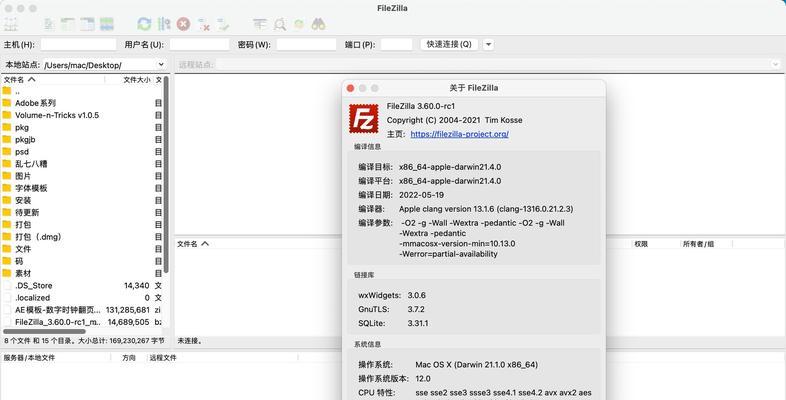Open the Site Manager toolbar icon
Image resolution: width=786 pixels, height=400 pixels.
pyautogui.click(x=11, y=24)
